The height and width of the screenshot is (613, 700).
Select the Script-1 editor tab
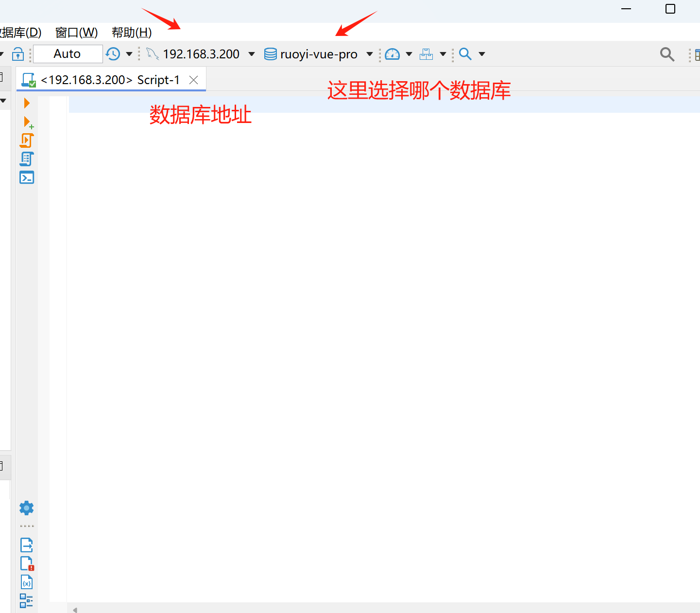(109, 79)
